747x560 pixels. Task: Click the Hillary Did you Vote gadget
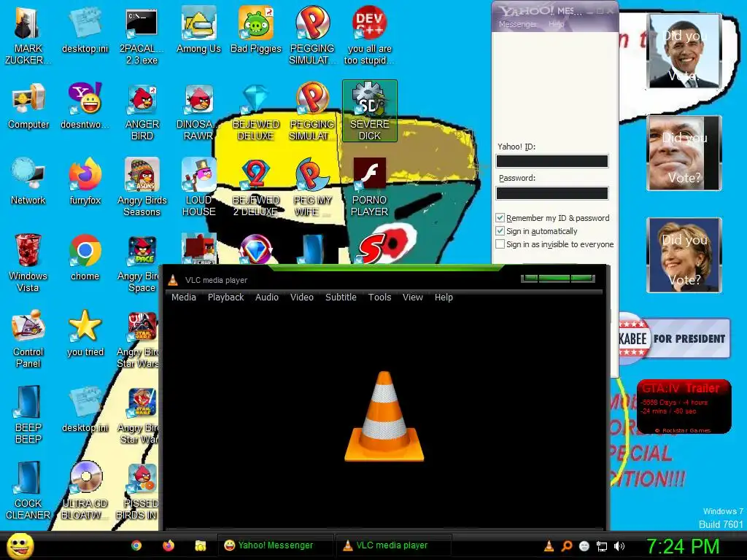pos(684,254)
